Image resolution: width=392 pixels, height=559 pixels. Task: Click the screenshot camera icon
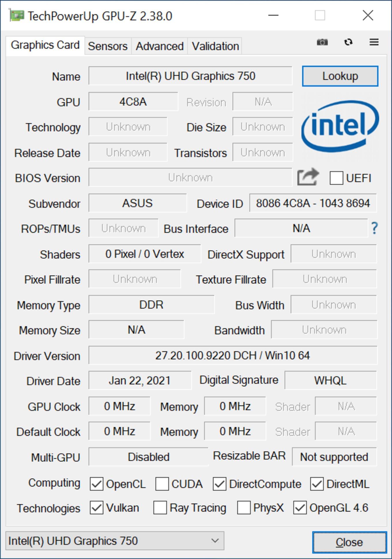tap(322, 42)
